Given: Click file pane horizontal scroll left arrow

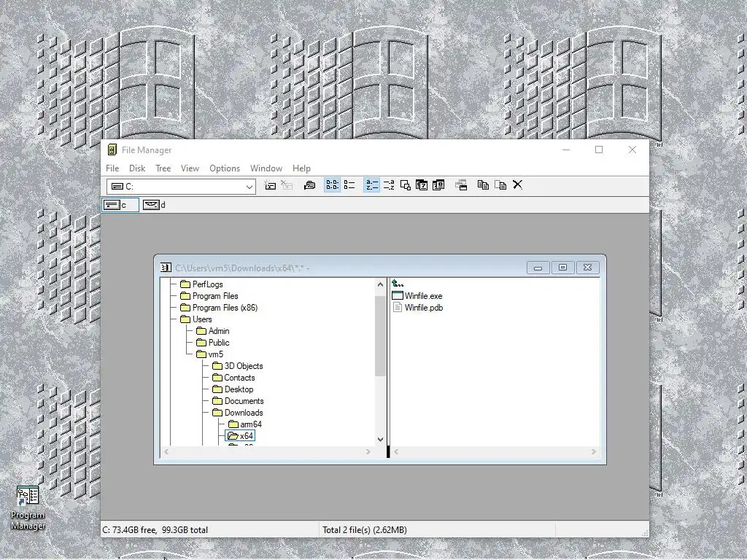Looking at the screenshot, I should click(396, 451).
